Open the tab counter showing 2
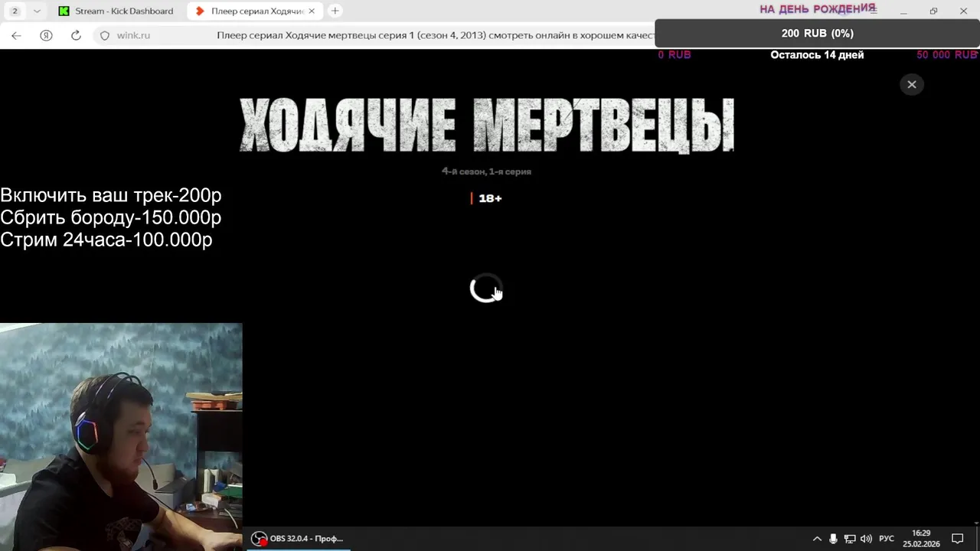980x551 pixels. coord(15,11)
